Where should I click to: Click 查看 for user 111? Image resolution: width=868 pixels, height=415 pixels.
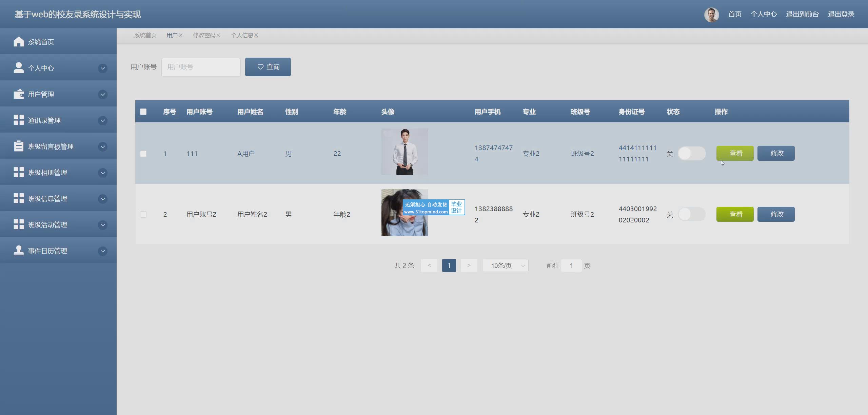[735, 153]
